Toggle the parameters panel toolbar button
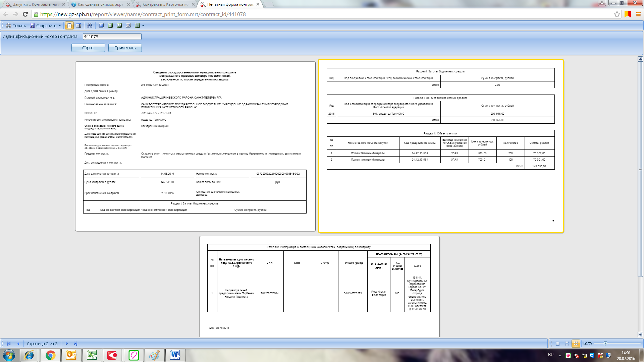Image resolution: width=644 pixels, height=362 pixels. tap(69, 25)
